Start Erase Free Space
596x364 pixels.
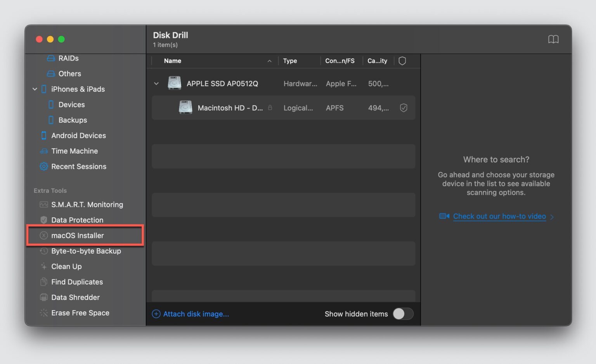[x=80, y=313]
